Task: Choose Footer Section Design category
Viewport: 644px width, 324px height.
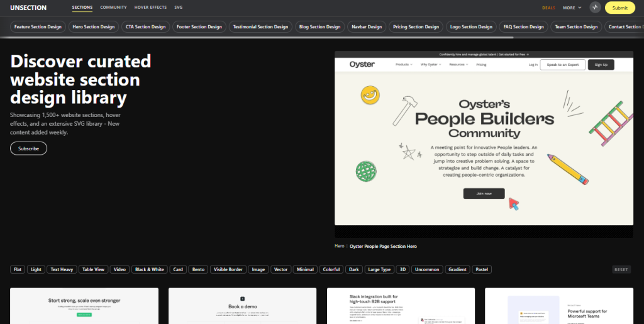Action: coord(199,26)
